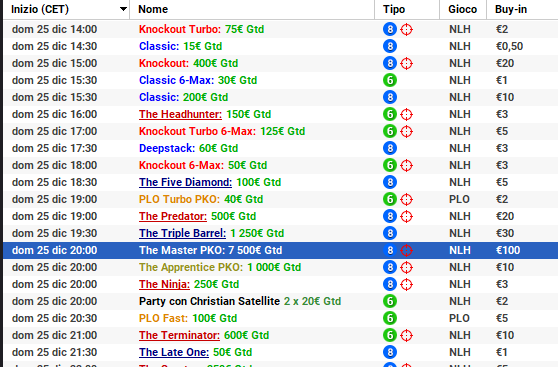Select the Deepstack 60€ Gtd tournament row
The width and height of the screenshot is (558, 367).
[280, 148]
